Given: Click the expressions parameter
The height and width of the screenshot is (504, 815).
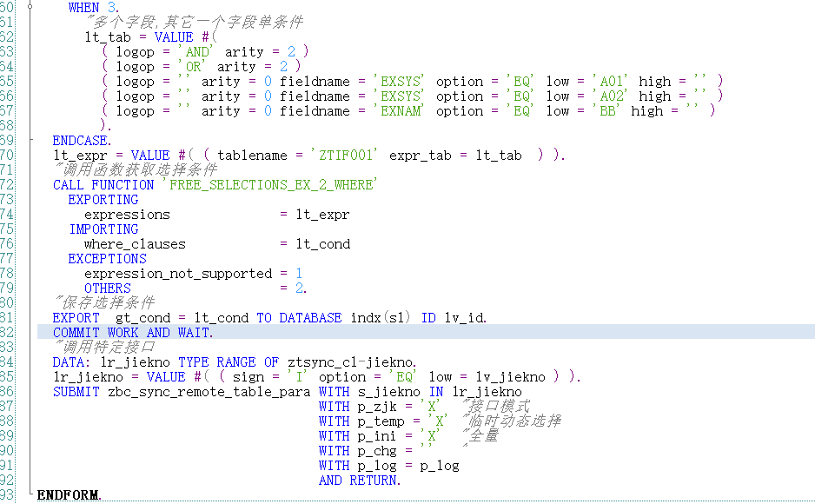Looking at the screenshot, I should point(128,215).
